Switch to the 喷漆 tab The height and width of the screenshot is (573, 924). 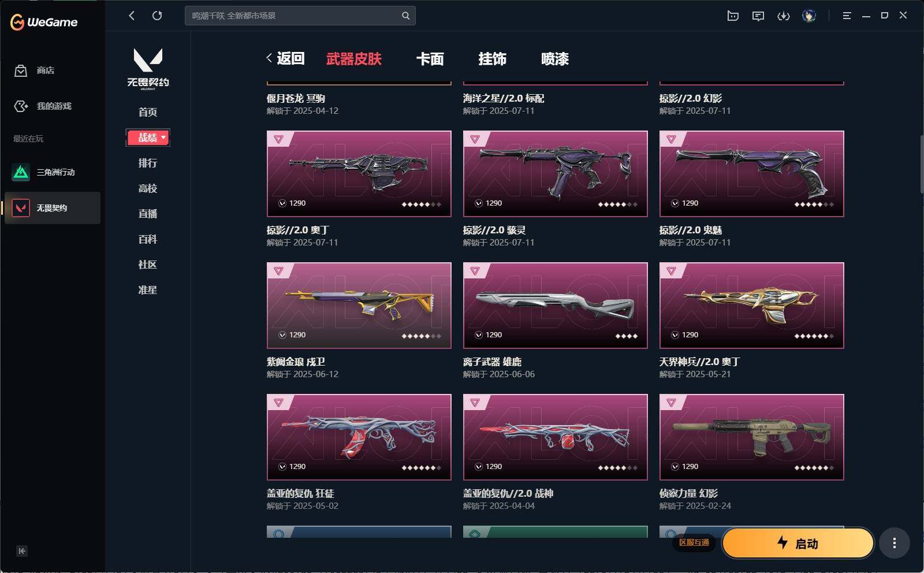554,59
